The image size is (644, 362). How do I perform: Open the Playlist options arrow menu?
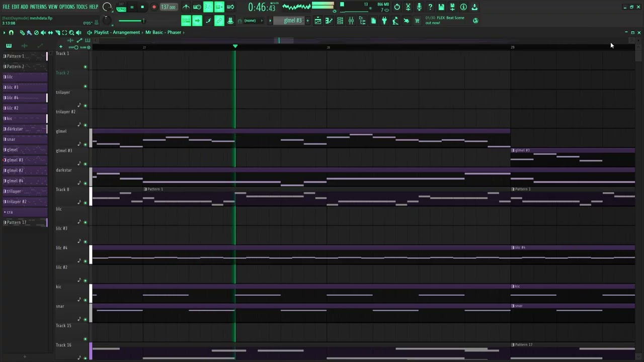4,32
